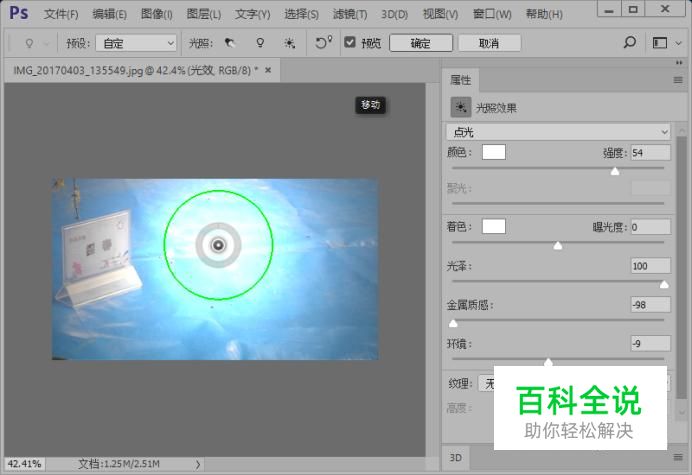Click the search magnifier icon
Screen dimensions: 692x475
click(629, 42)
